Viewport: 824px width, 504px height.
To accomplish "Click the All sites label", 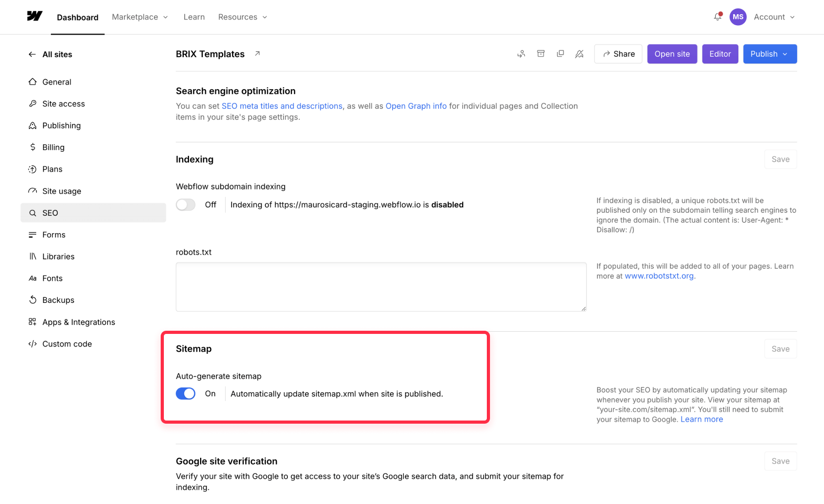I will point(57,55).
